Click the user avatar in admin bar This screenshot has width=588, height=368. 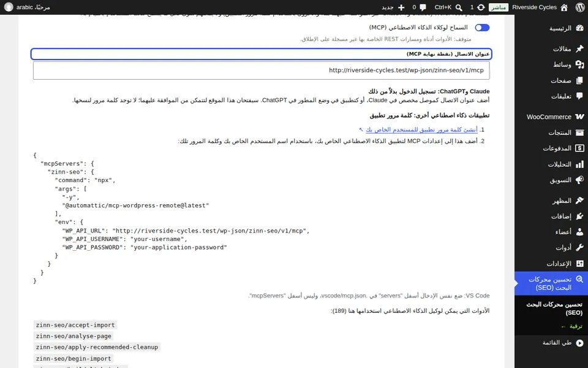coord(9,7)
